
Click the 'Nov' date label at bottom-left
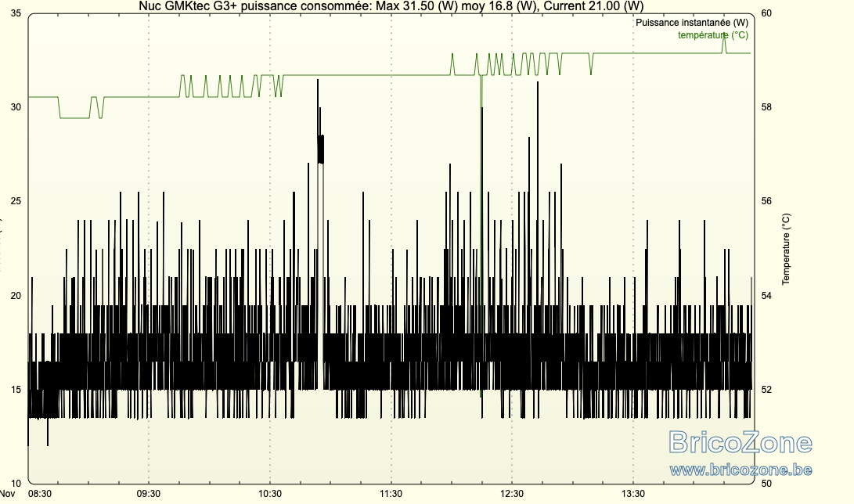pyautogui.click(x=7, y=494)
